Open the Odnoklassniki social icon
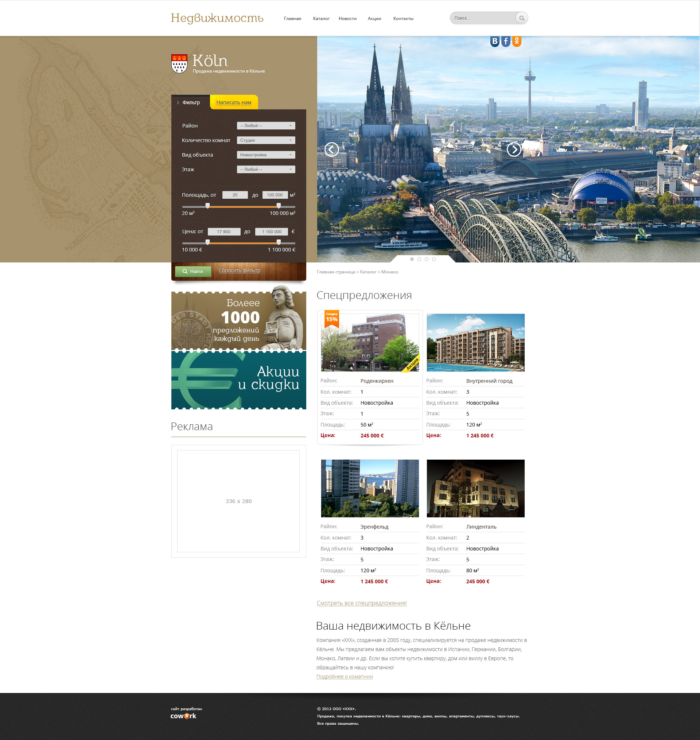 coord(516,41)
